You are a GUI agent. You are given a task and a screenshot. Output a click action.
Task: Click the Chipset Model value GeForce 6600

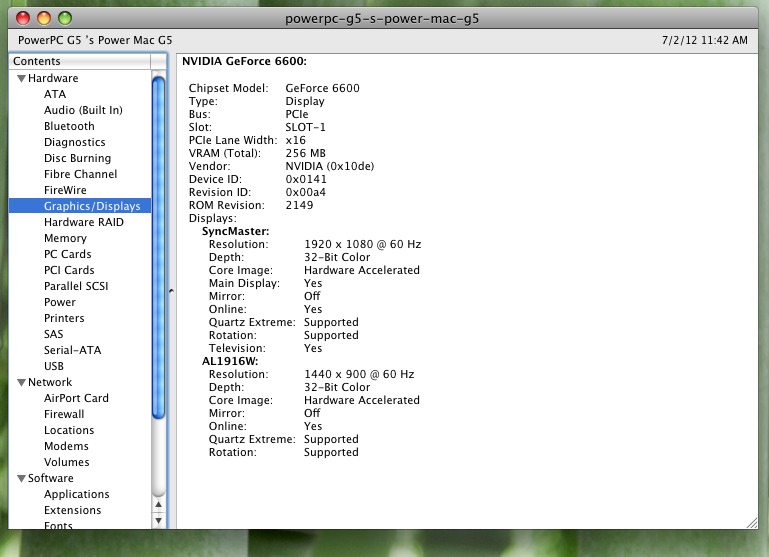pos(323,88)
